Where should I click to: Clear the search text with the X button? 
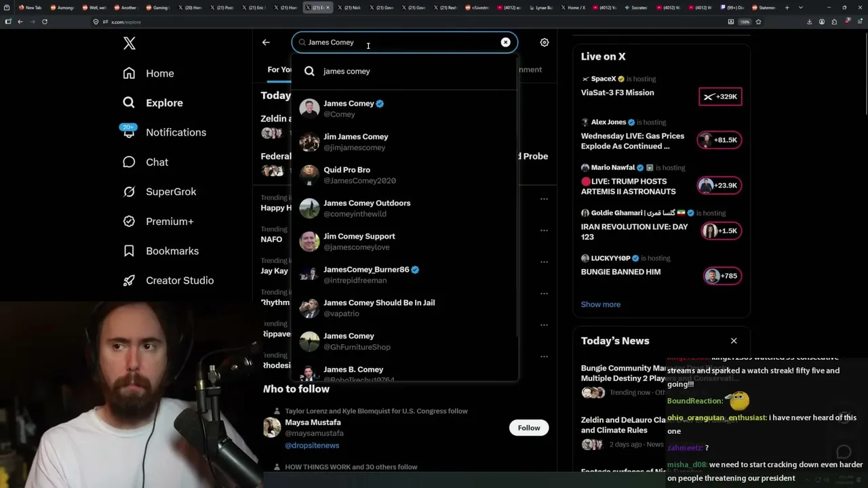coord(505,42)
